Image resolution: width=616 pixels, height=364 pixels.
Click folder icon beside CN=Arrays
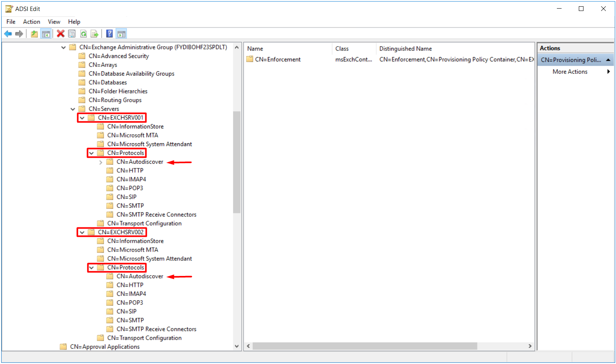[82, 65]
